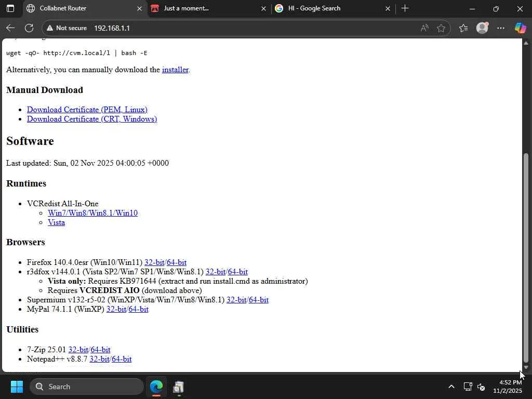Click the page vertical scrollbar thumb
The width and height of the screenshot is (532, 399).
(x=526, y=258)
